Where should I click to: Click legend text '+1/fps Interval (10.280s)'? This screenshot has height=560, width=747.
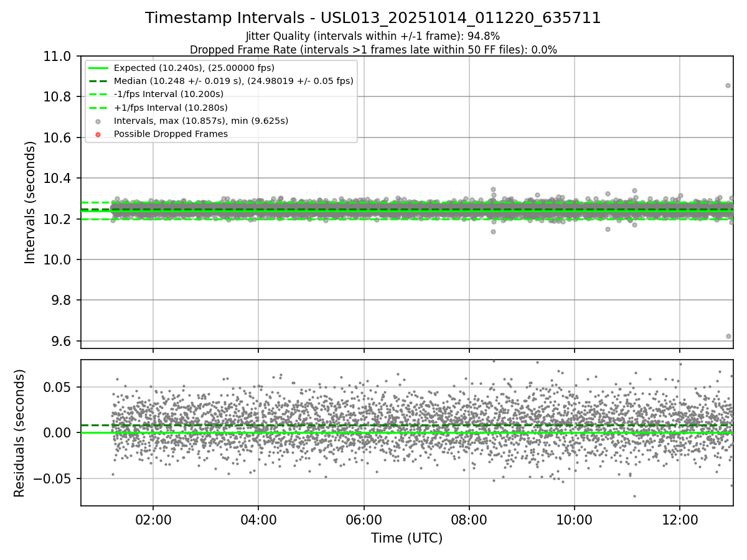pos(171,107)
